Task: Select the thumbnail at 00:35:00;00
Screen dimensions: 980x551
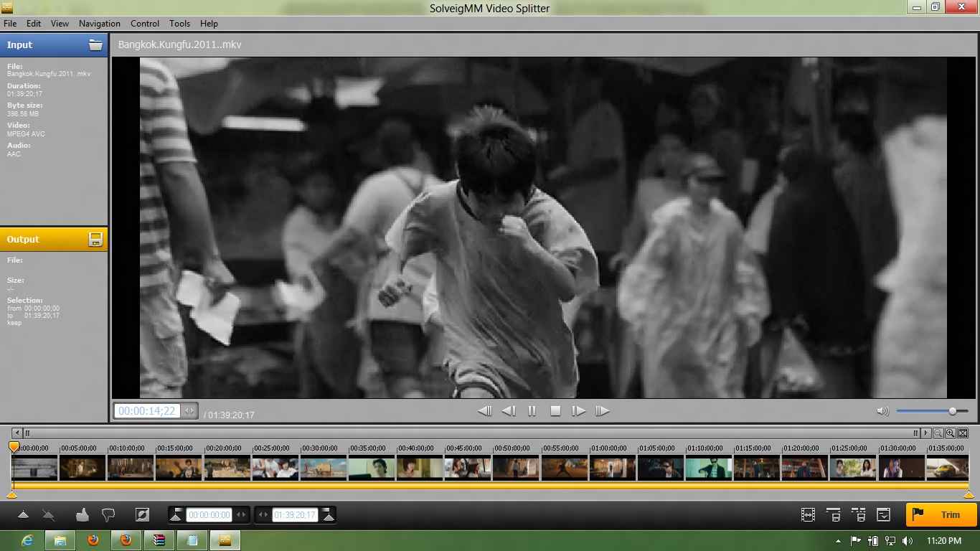Action: coord(372,468)
